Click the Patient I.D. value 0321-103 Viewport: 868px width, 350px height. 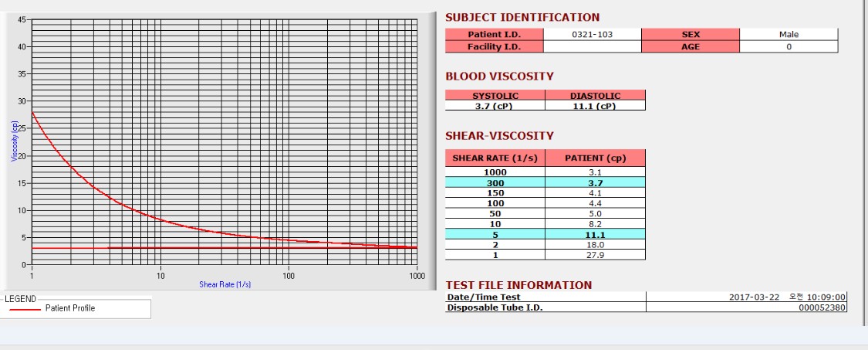point(593,35)
